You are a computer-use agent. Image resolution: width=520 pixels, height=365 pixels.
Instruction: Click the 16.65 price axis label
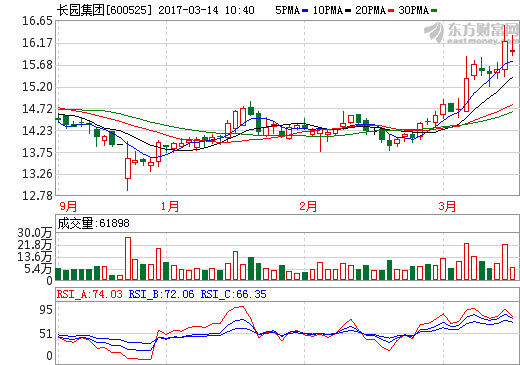[37, 21]
